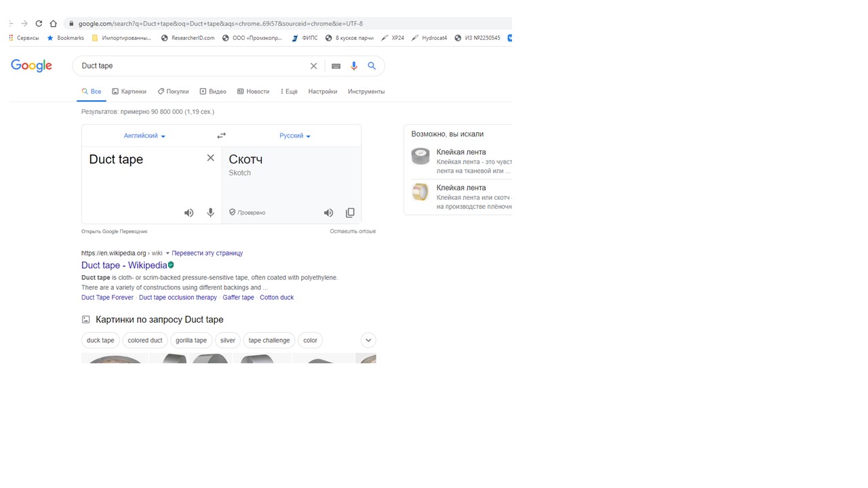
Task: Switch to the Новости tab
Action: click(x=253, y=91)
